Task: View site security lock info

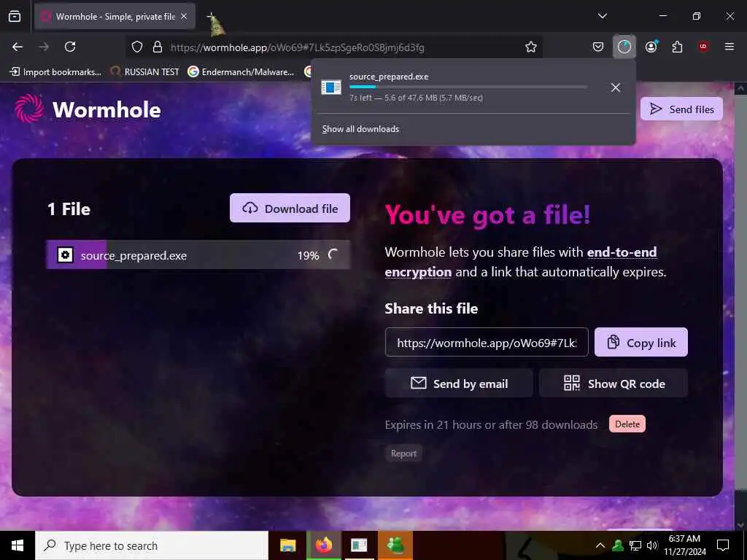Action: tap(158, 47)
